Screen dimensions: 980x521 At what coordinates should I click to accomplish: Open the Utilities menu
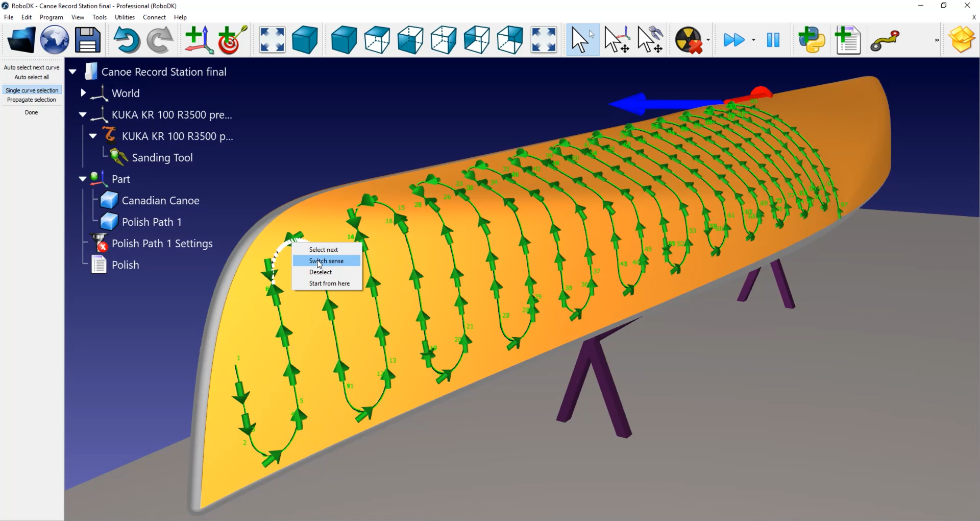(x=125, y=17)
